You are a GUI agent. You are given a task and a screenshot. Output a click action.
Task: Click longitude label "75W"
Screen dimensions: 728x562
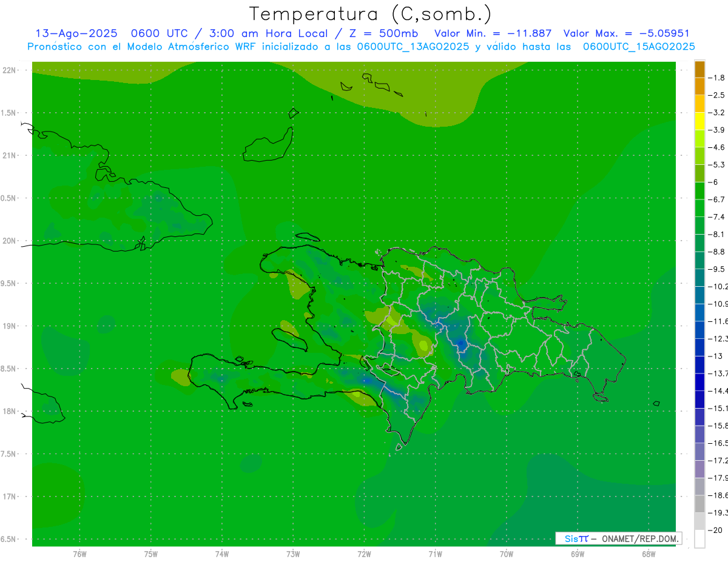tap(150, 554)
